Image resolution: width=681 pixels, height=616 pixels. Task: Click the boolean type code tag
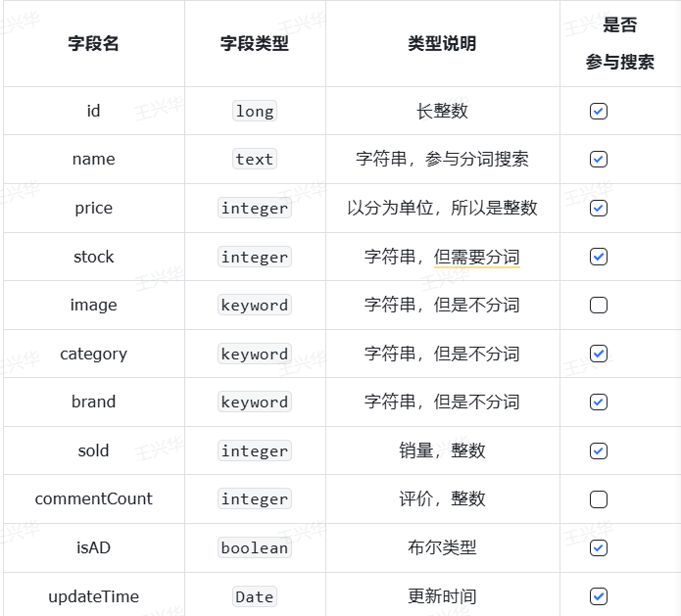coord(255,547)
